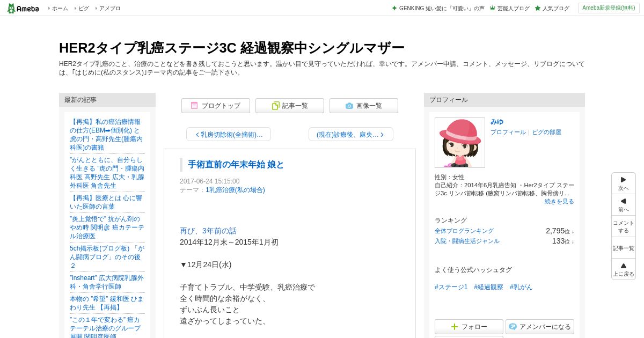The image size is (644, 338).
Task: Click the 最新の記事 panel header
Action: coord(107,100)
